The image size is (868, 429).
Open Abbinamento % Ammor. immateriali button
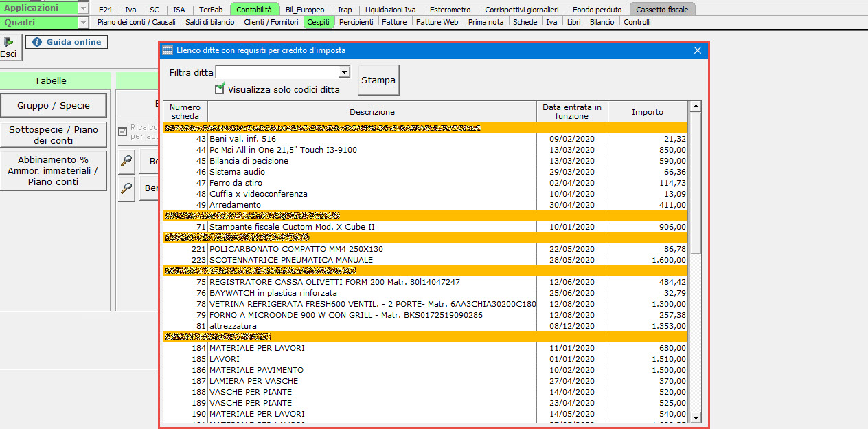(x=53, y=170)
